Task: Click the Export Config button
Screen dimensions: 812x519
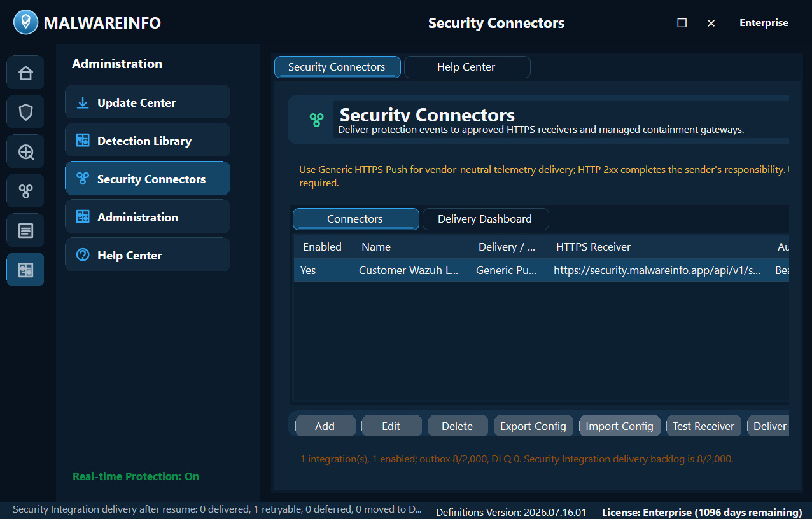Action: 533,426
